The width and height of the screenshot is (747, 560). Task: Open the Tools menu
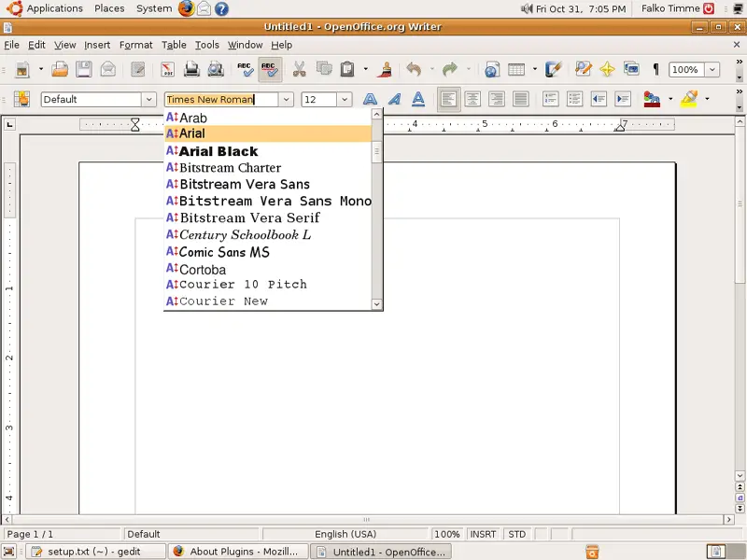click(x=206, y=45)
